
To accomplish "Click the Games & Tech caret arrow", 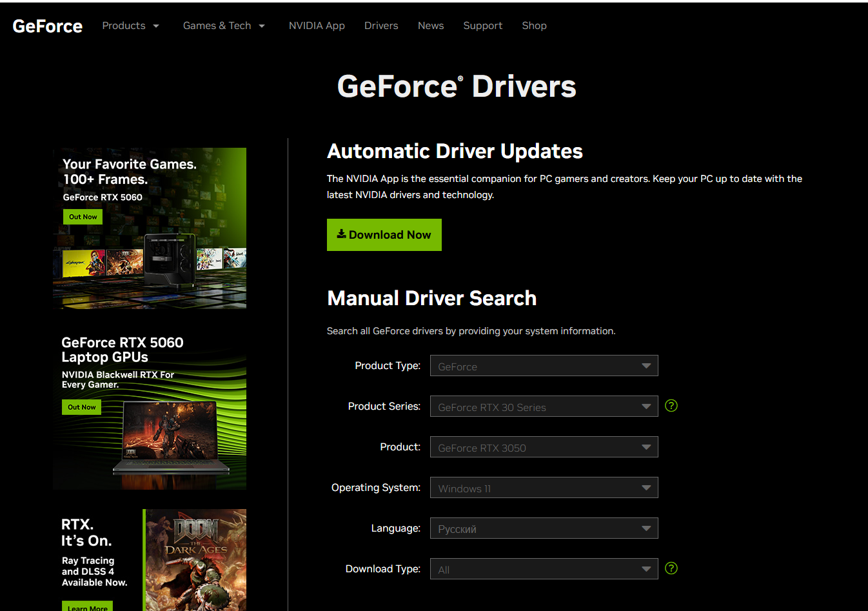I will coord(262,26).
